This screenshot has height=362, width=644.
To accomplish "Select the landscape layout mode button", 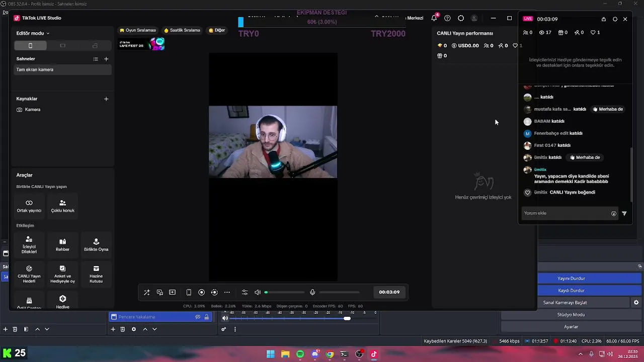I will (x=63, y=46).
